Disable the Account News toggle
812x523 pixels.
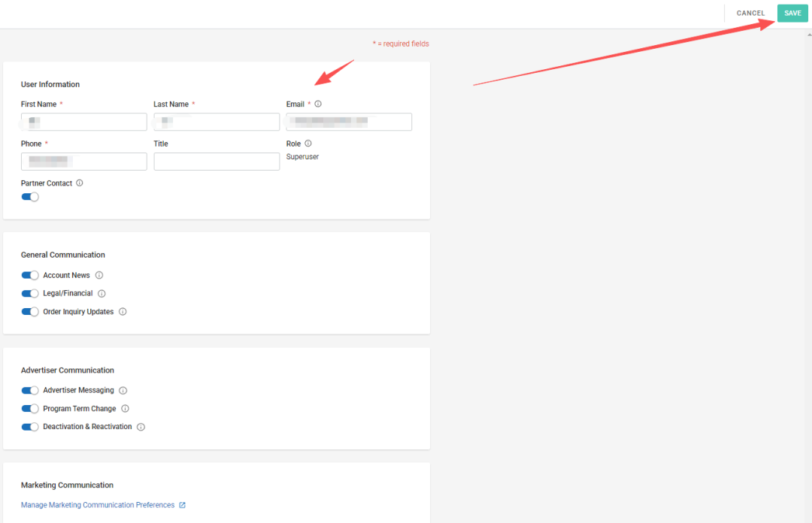30,275
